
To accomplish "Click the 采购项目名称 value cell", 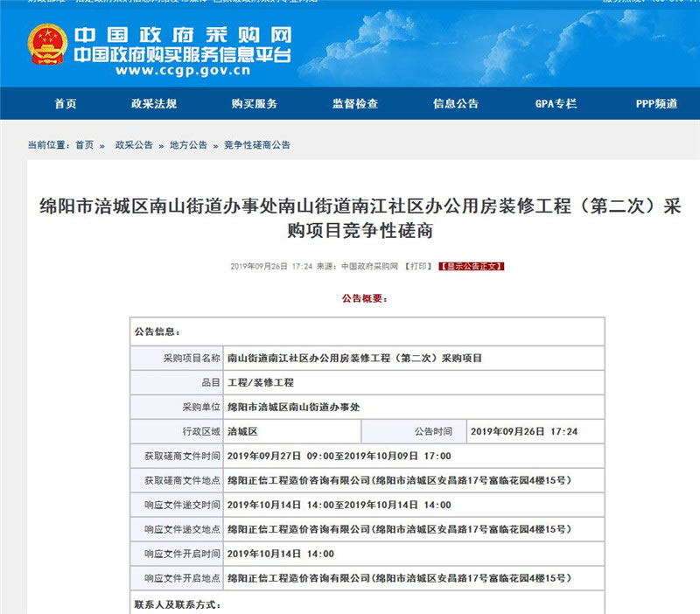I will pos(354,358).
